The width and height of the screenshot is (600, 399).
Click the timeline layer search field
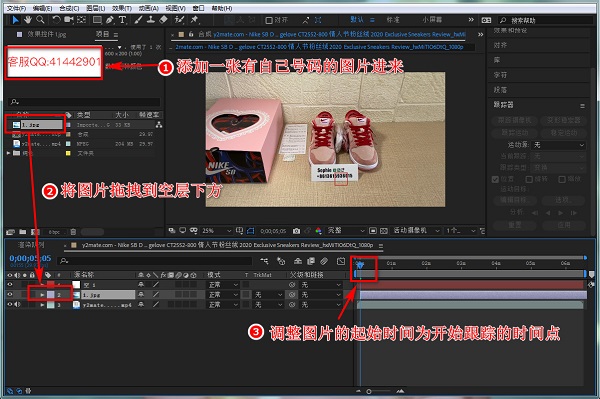(155, 261)
